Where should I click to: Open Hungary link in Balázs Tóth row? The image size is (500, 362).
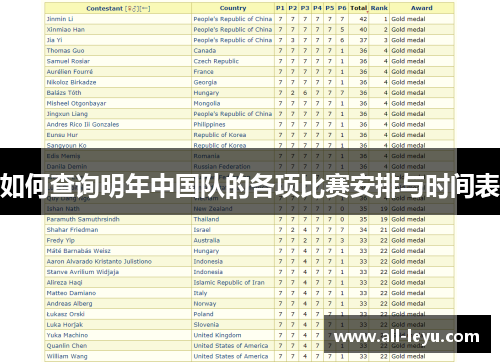tap(206, 93)
